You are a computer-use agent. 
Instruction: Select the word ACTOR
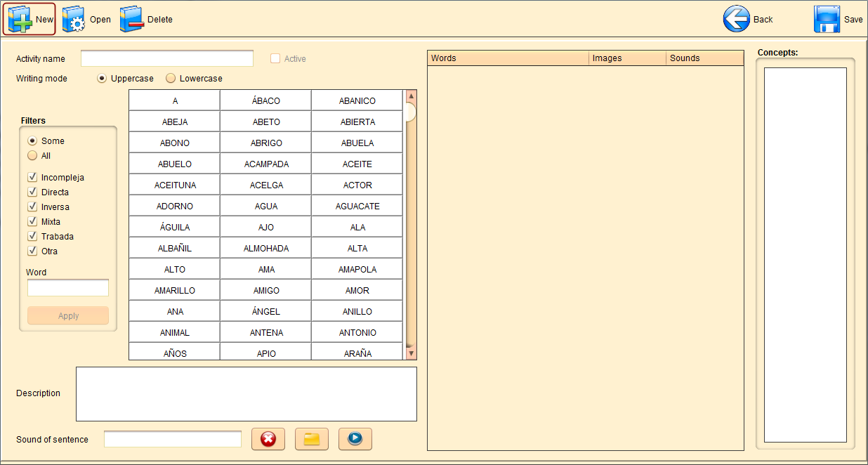point(357,185)
